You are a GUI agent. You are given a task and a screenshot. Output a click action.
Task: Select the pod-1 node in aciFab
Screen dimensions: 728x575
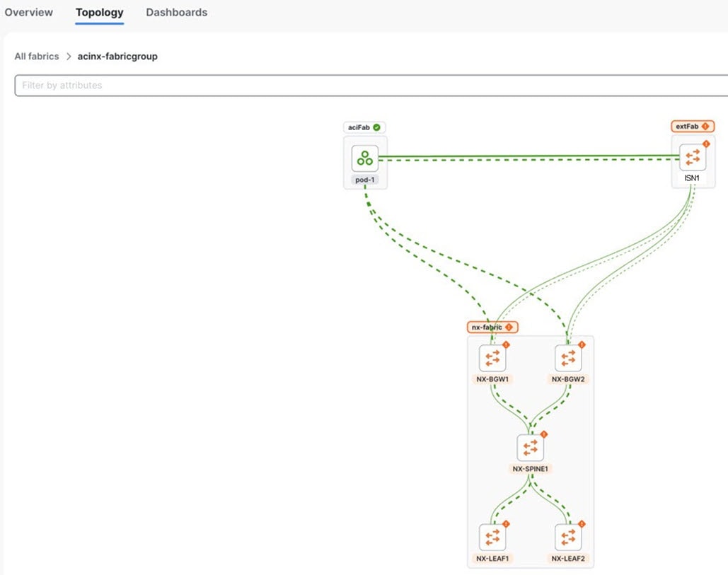point(364,158)
